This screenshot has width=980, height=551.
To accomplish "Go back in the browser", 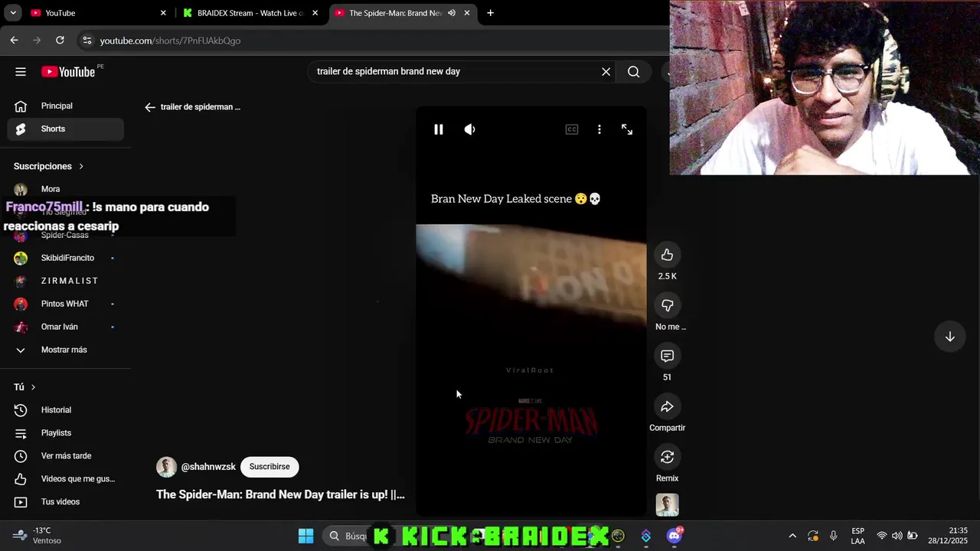I will click(x=14, y=41).
